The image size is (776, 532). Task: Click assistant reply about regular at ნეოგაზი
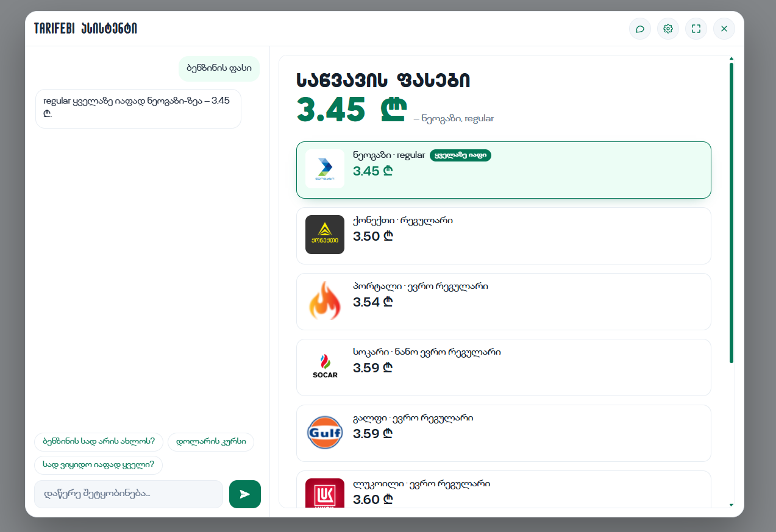coord(138,108)
